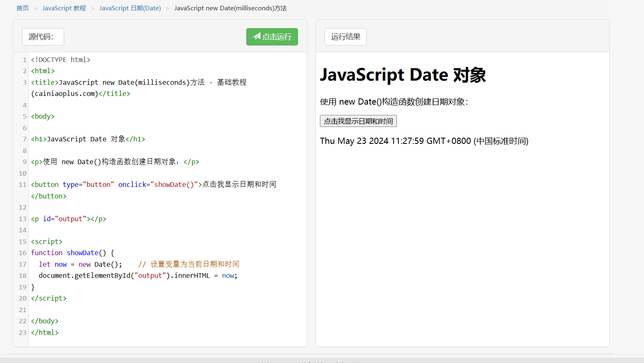Click the <html> tag on line 2
Viewport: 644px width, 363px height.
pos(43,71)
